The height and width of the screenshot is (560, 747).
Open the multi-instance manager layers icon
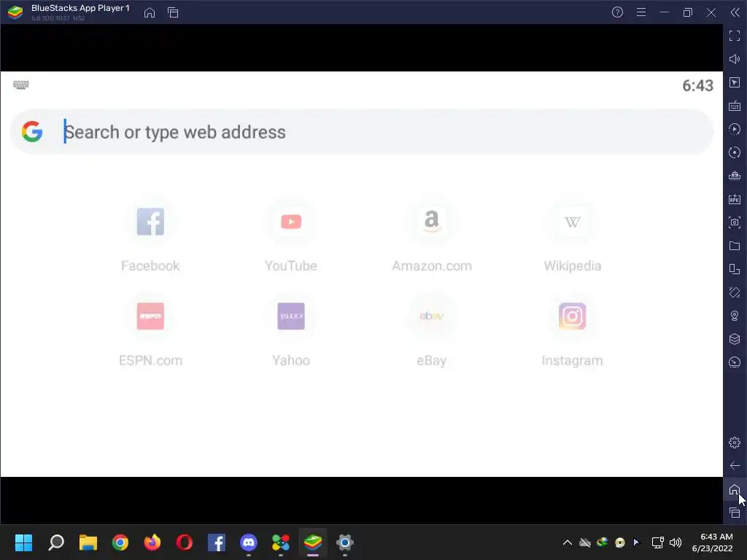coord(735,339)
